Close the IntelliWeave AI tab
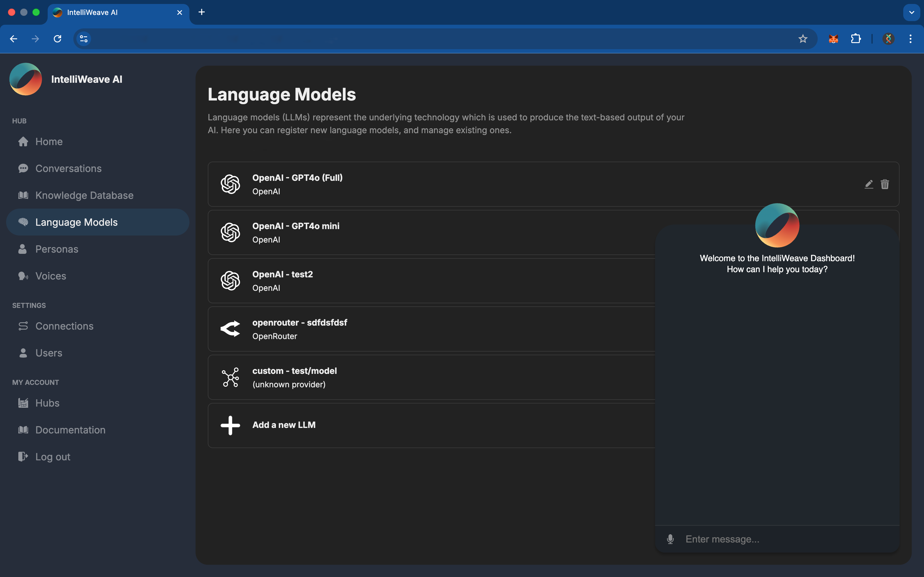Image resolution: width=924 pixels, height=577 pixels. click(179, 12)
